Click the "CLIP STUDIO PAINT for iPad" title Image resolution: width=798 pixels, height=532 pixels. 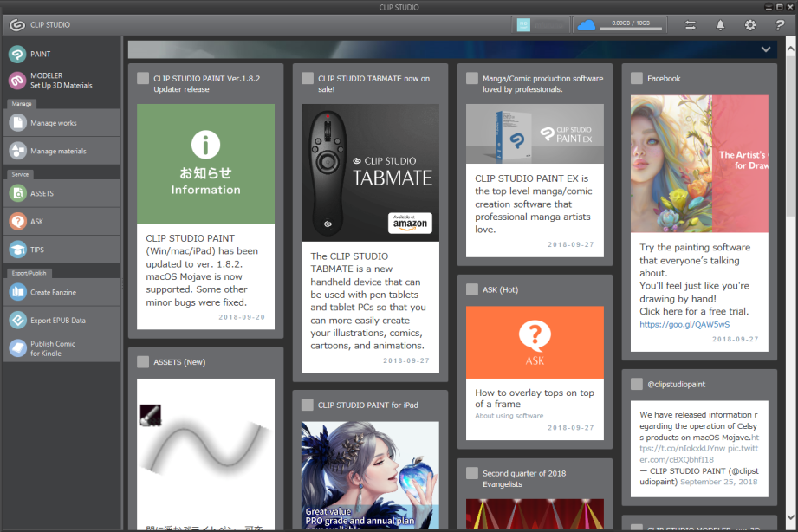coord(368,405)
